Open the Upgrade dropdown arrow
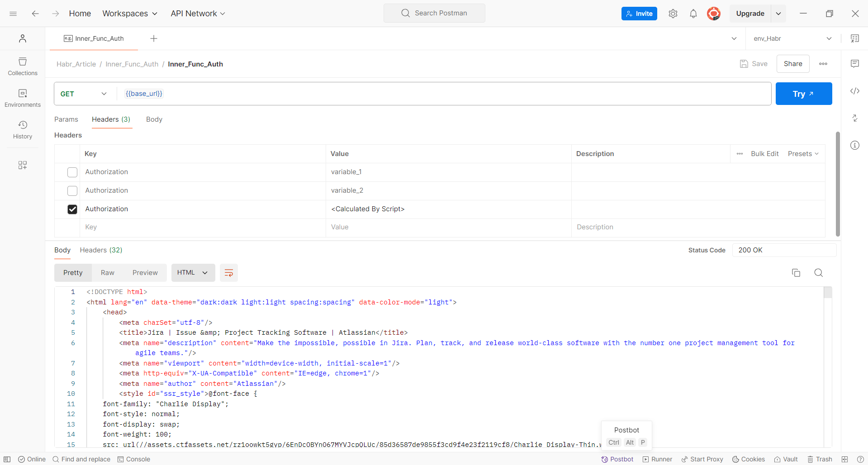 tap(778, 14)
